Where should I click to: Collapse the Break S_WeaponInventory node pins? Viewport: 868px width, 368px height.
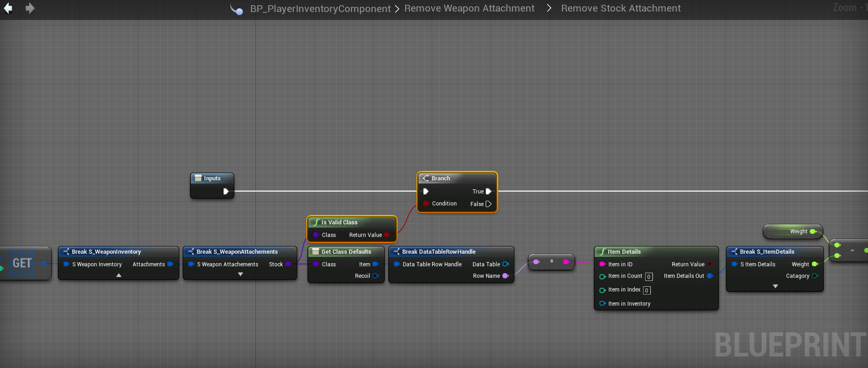tap(119, 275)
